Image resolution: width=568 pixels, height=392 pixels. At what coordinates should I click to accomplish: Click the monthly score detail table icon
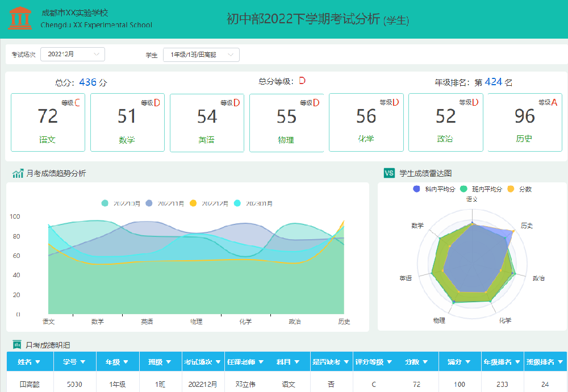(x=17, y=344)
